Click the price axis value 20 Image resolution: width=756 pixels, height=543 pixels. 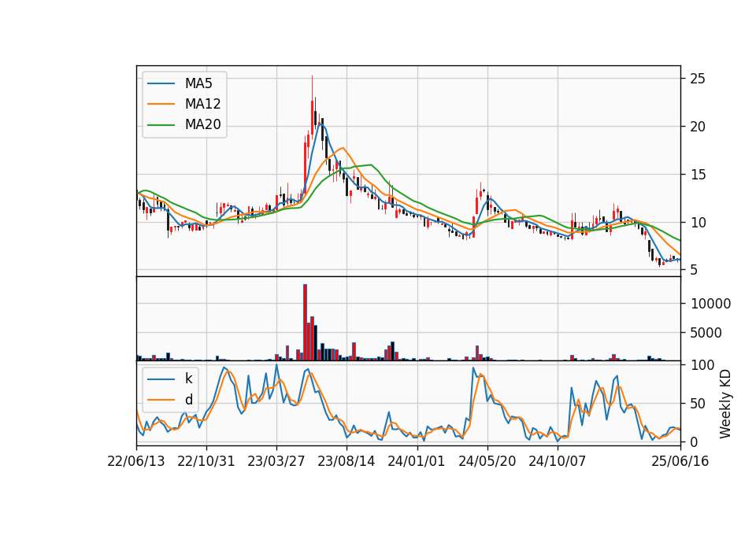tap(698, 127)
